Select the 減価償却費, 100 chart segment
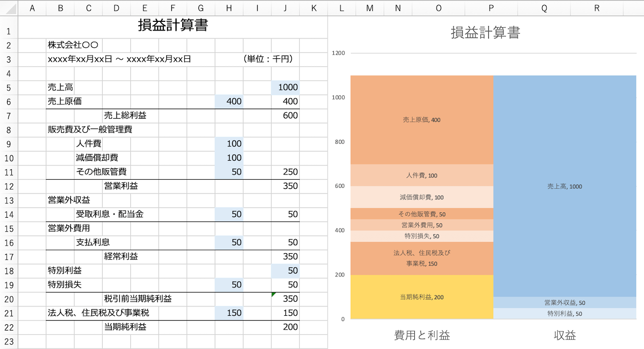Viewport: 644px width, 349px height. (x=421, y=197)
